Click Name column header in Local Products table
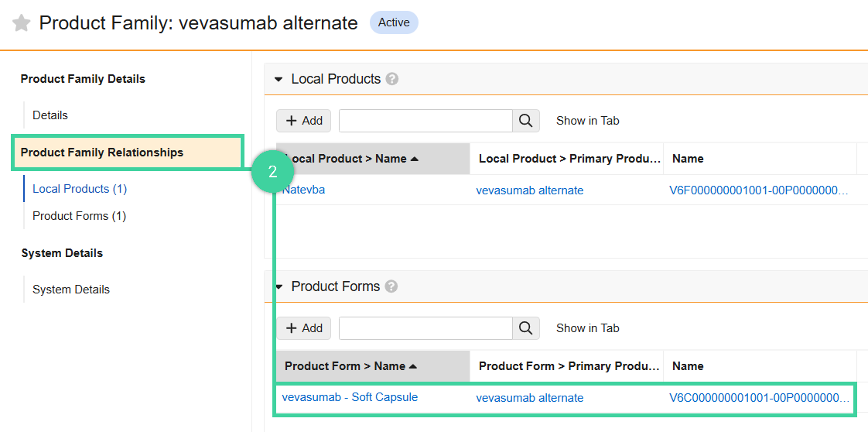The image size is (868, 432). point(760,159)
